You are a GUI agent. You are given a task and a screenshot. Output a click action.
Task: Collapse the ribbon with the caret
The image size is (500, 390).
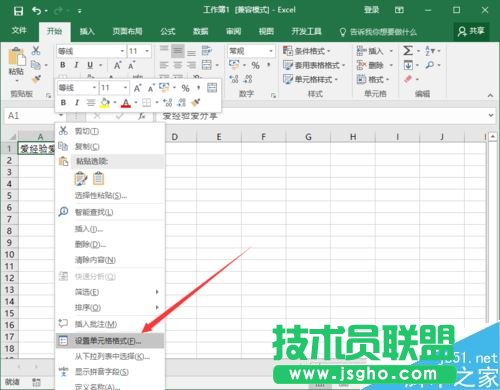[x=490, y=95]
